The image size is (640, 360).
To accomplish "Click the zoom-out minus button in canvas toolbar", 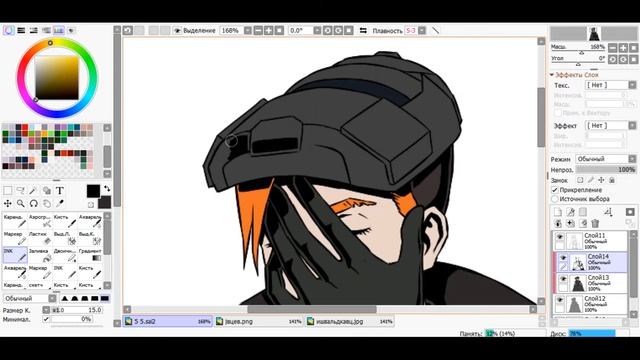I will tap(258, 31).
